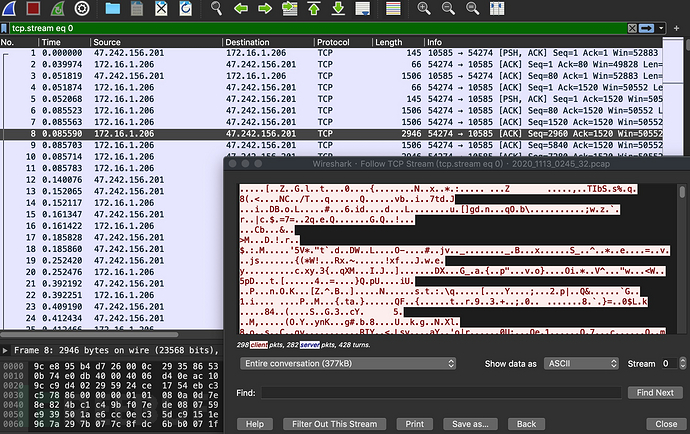Image resolution: width=690 pixels, height=434 pixels.
Task: Click the Save as... button
Action: pos(470,424)
